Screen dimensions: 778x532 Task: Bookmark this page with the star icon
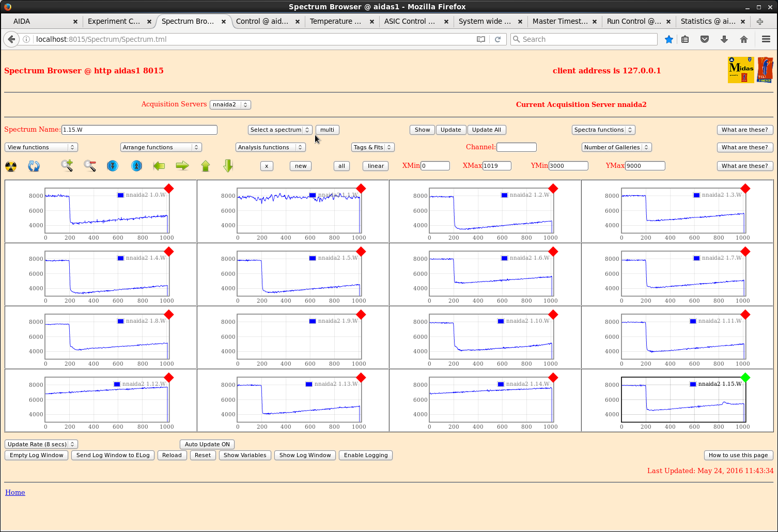point(669,39)
